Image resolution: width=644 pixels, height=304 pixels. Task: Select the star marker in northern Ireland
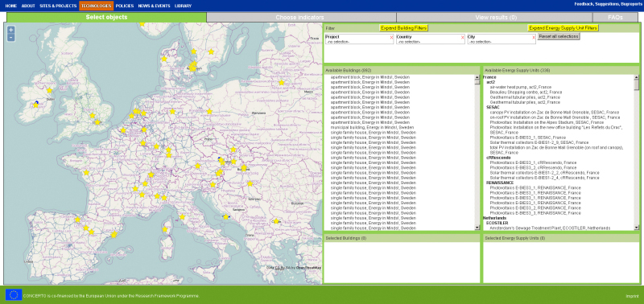pos(50,90)
